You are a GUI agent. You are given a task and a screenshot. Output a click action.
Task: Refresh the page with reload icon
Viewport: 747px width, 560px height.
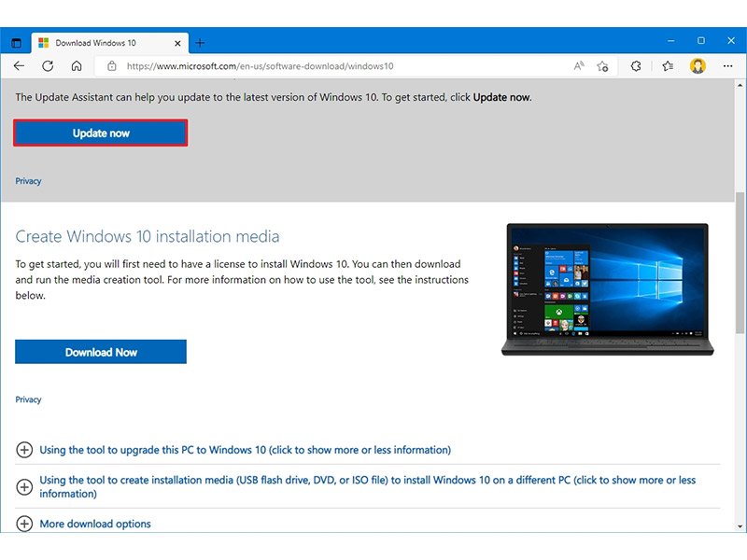pos(48,66)
